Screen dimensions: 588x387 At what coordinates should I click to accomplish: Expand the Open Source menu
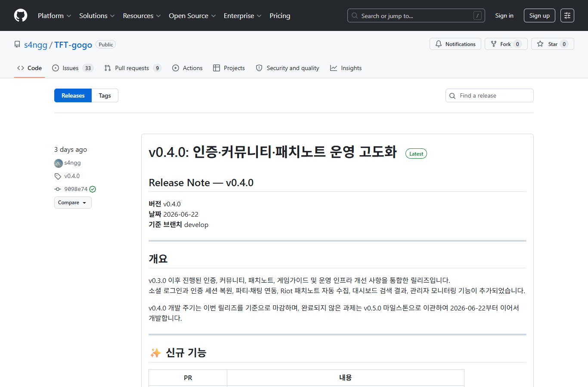(192, 15)
